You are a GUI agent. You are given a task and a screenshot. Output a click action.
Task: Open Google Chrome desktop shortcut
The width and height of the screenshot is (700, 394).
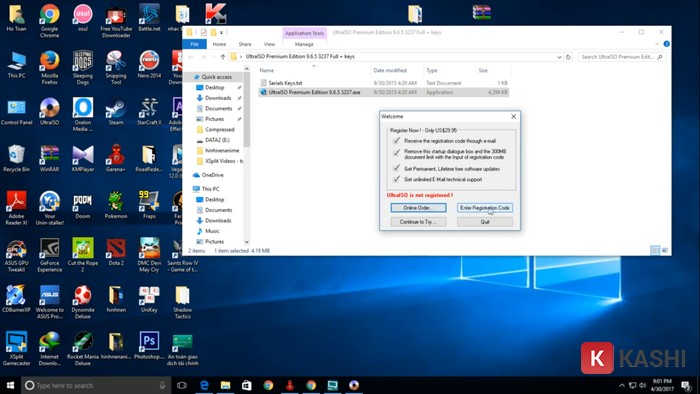50,20
